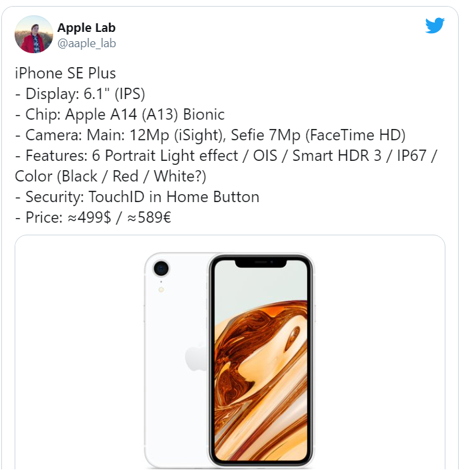Click the OIS text in Features
This screenshot has width=476, height=470.
click(265, 156)
